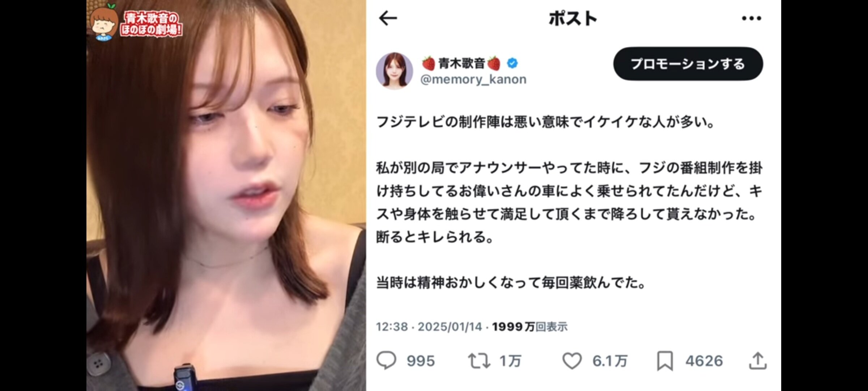This screenshot has height=391, width=868.
Task: Click the 995 reply count
Action: [420, 361]
